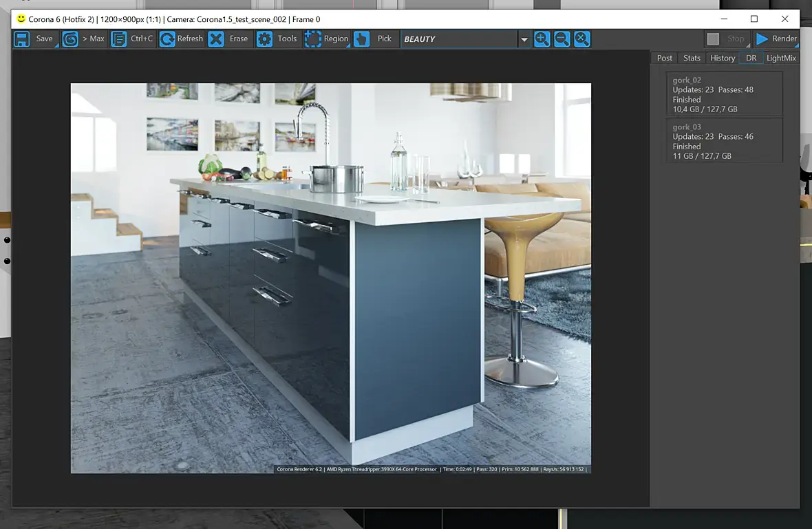Select the gork_02 render node entry
The height and width of the screenshot is (529, 812).
725,94
